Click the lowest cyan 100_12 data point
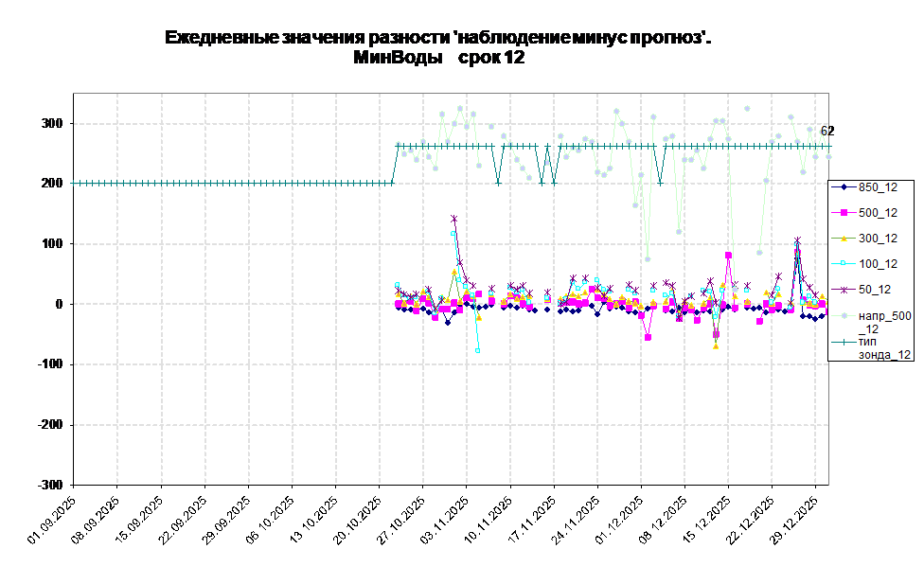This screenshot has width=924, height=567. 478,351
